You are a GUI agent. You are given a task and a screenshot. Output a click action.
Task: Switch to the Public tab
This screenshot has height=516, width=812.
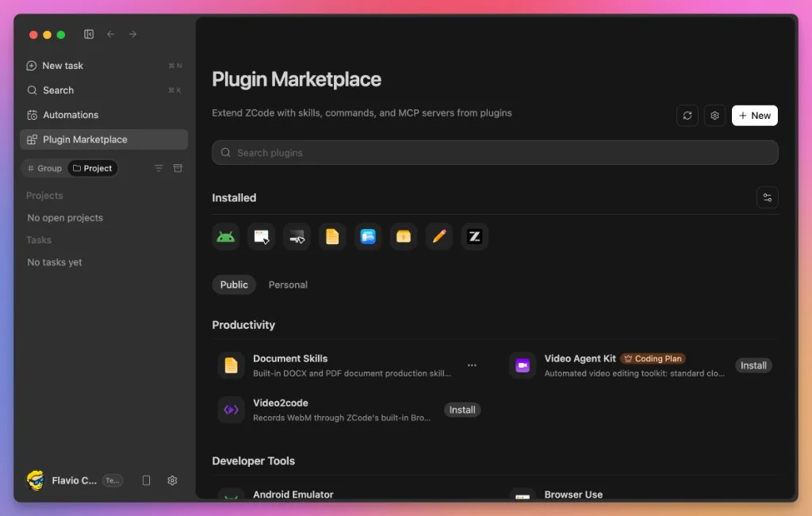[x=234, y=285]
